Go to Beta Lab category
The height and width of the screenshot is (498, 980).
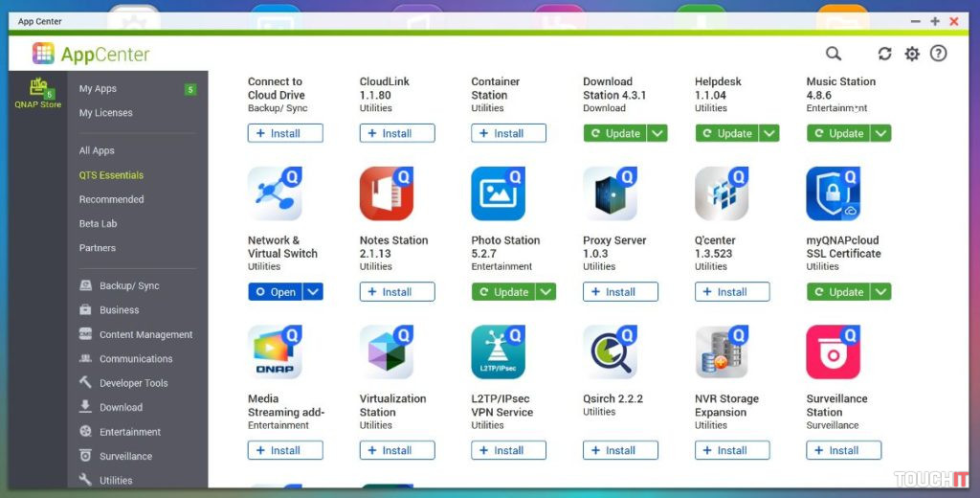click(99, 224)
